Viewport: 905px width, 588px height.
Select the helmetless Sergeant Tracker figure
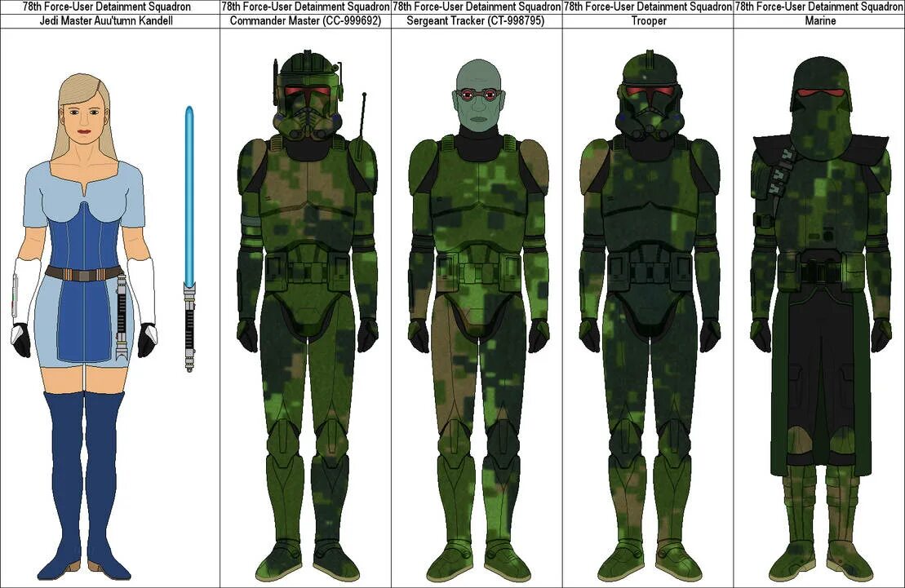pos(478,321)
